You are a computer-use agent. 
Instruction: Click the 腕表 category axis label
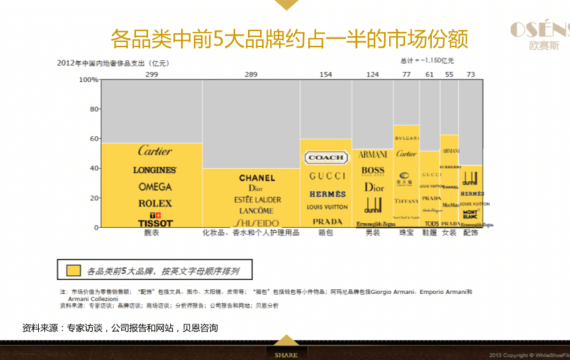152,233
